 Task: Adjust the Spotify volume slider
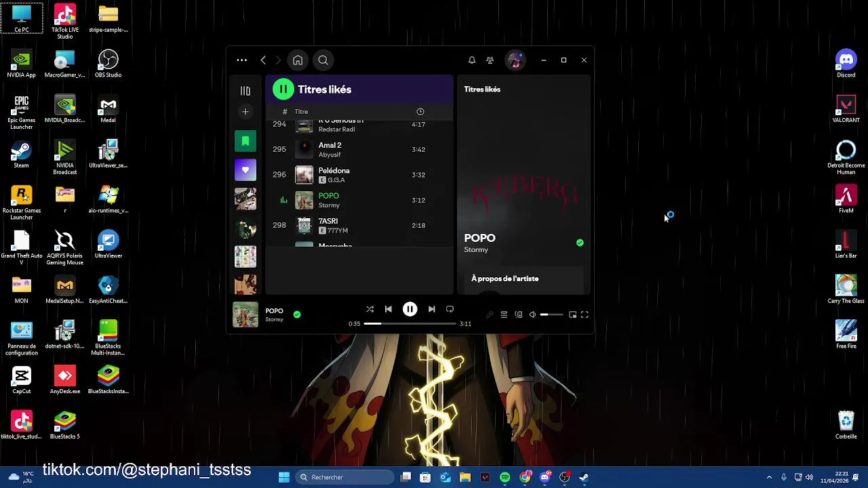(x=551, y=314)
